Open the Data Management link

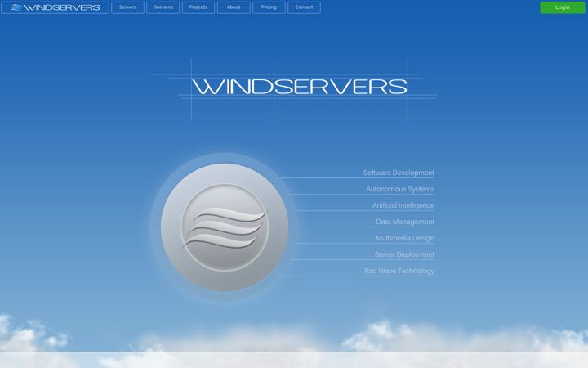[x=405, y=222]
